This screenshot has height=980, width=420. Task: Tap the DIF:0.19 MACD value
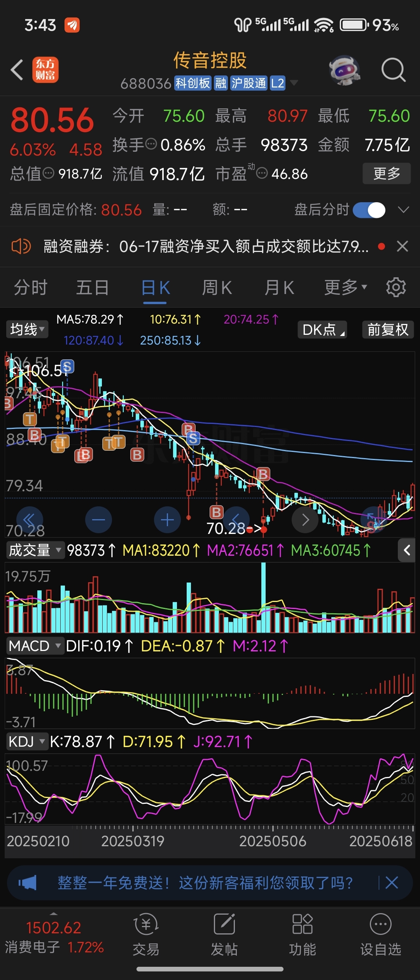point(100,646)
